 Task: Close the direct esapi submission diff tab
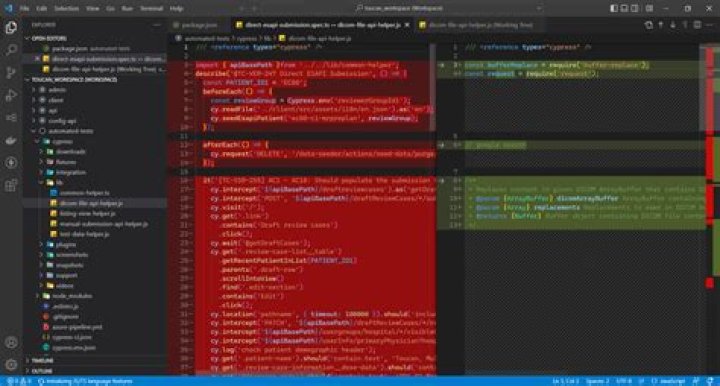point(407,25)
